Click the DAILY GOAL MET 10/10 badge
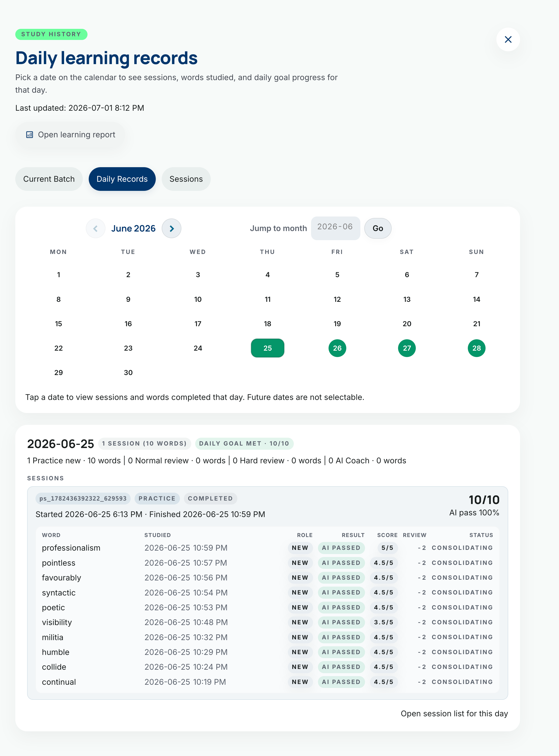 point(244,444)
